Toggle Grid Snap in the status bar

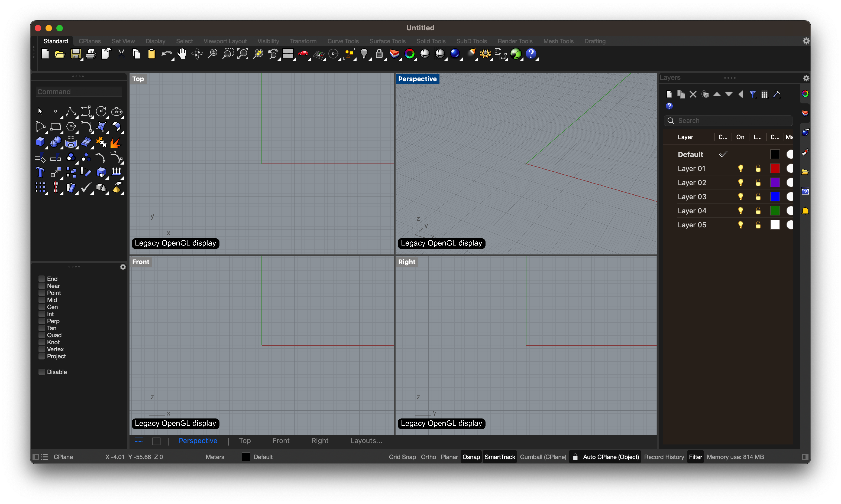(402, 457)
